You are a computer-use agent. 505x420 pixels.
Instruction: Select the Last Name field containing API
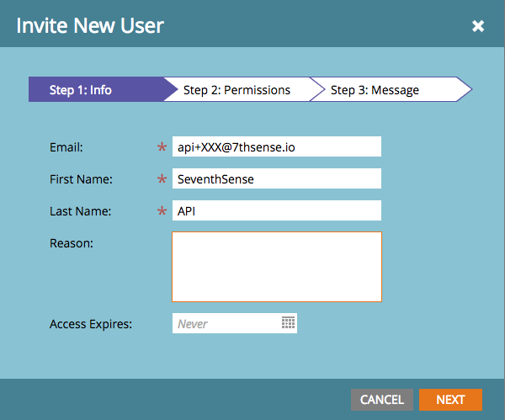(276, 210)
